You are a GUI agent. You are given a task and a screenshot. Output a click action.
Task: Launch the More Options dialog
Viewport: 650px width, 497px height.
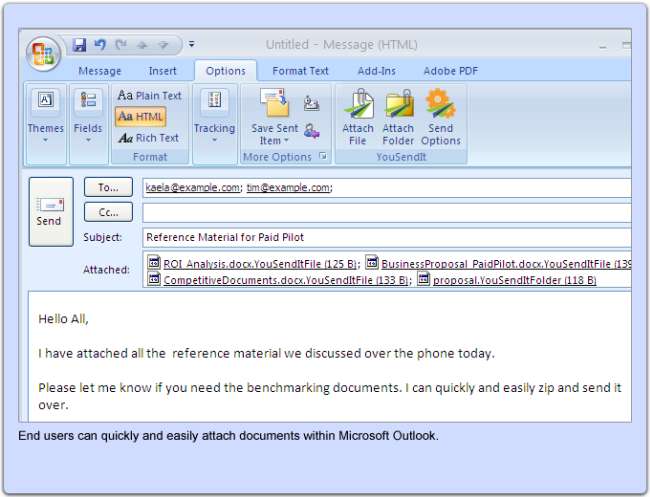pyautogui.click(x=323, y=156)
